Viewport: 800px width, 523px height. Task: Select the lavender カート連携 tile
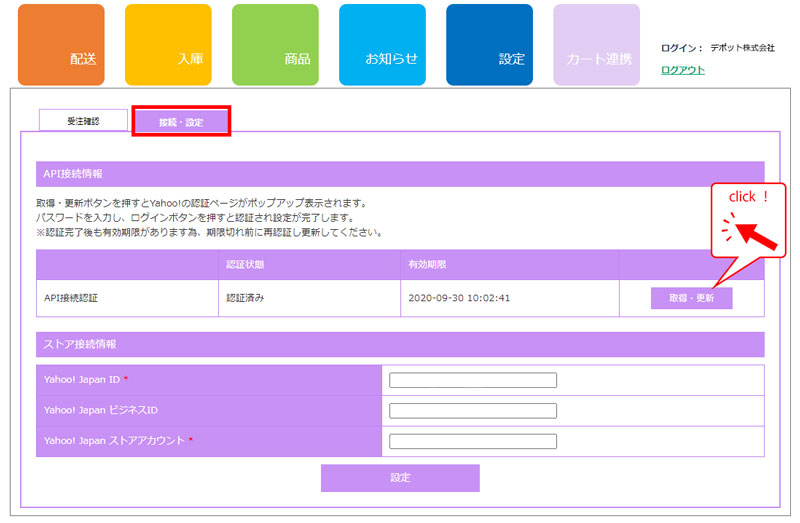pos(596,45)
